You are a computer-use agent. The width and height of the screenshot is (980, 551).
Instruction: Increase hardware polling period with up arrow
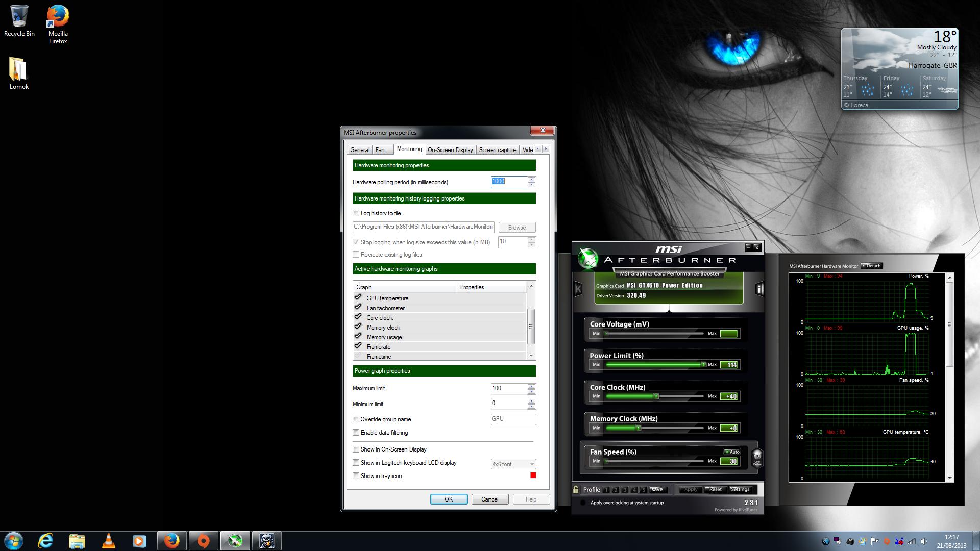[x=532, y=179]
